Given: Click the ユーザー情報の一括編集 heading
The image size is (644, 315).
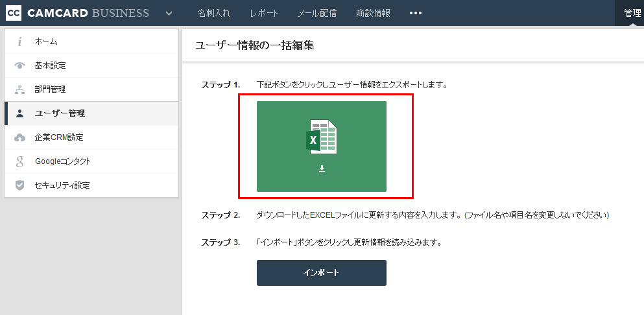Looking at the screenshot, I should pyautogui.click(x=255, y=45).
